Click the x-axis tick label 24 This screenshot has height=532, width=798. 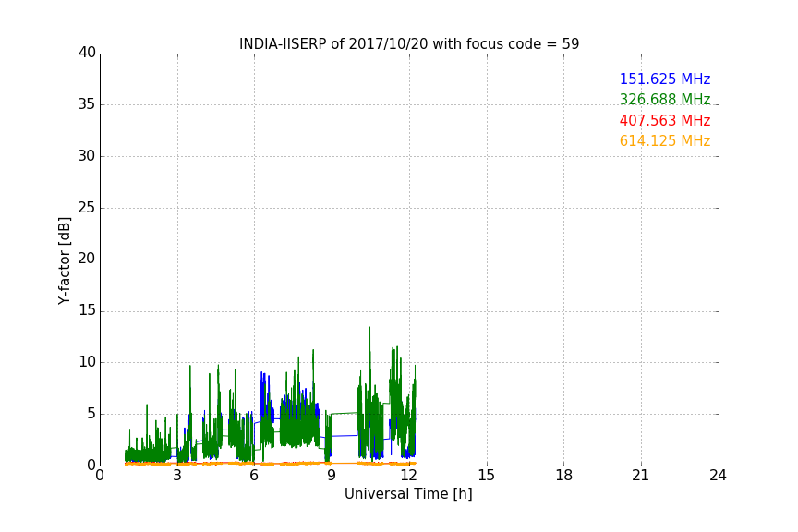pyautogui.click(x=718, y=476)
